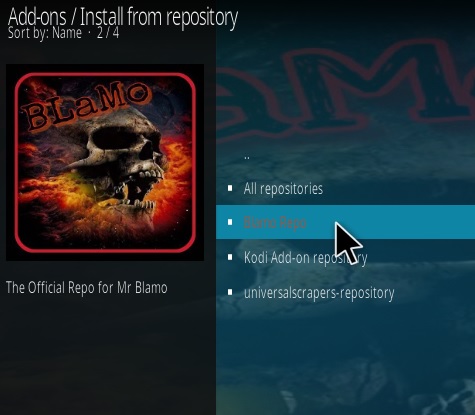Click the '2 / 4' item counter
This screenshot has height=415, width=475.
(x=108, y=33)
